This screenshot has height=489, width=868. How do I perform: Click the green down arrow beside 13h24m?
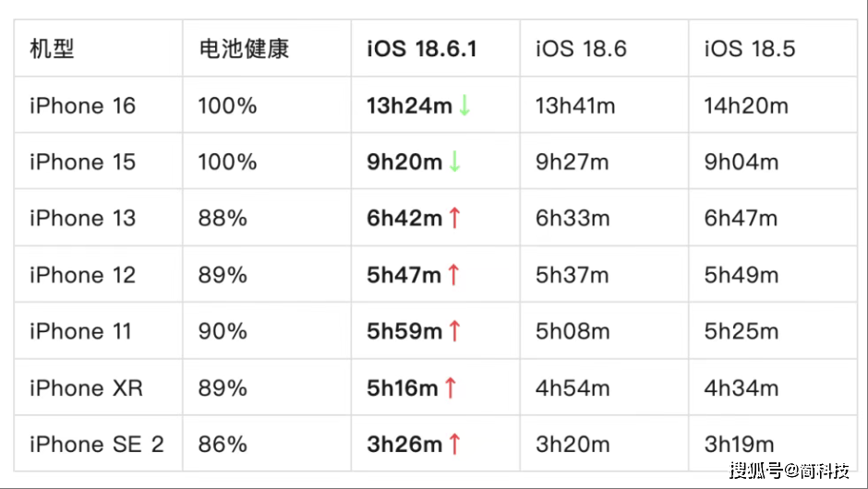464,105
